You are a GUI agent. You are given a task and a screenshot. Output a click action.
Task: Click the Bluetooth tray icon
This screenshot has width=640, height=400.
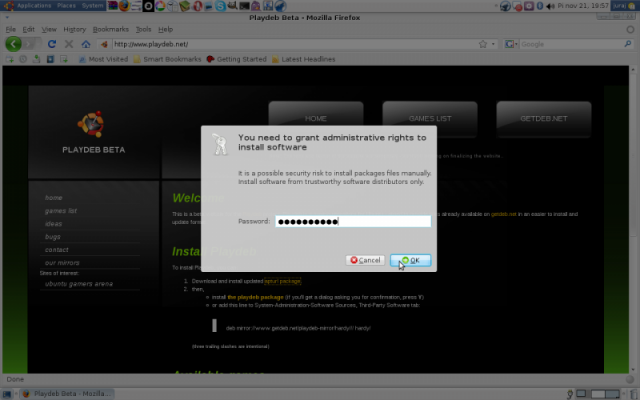(540, 6)
